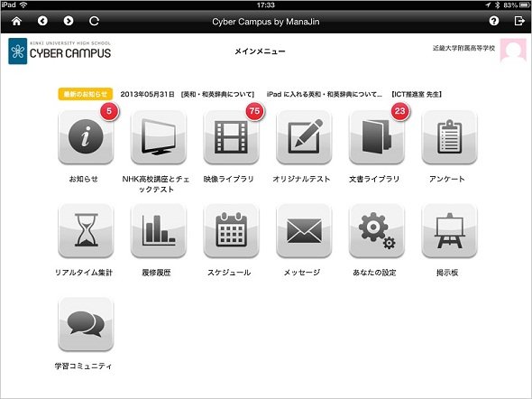
Task: Open the 映像ライブラリ film icon
Action: [x=231, y=137]
